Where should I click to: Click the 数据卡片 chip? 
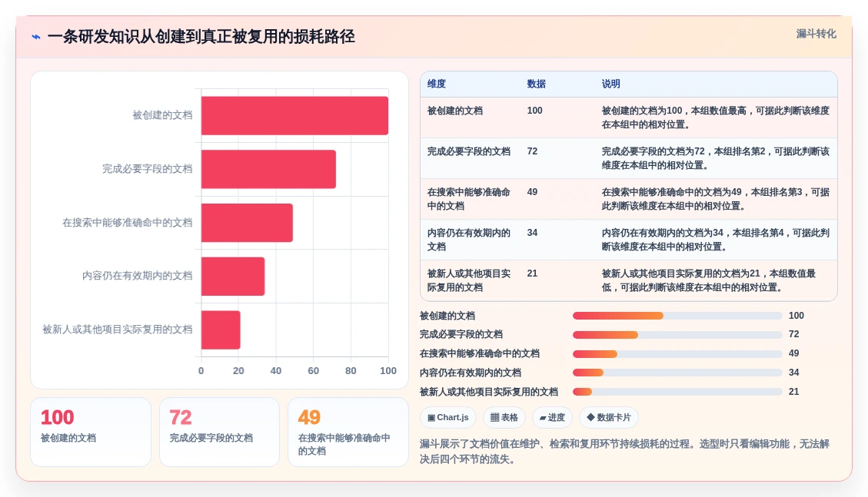[x=608, y=417]
